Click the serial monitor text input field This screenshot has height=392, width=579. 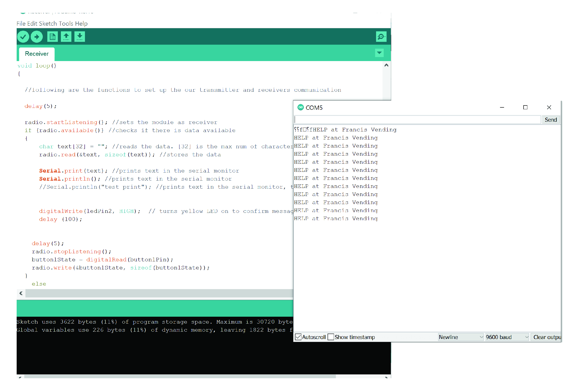[417, 120]
